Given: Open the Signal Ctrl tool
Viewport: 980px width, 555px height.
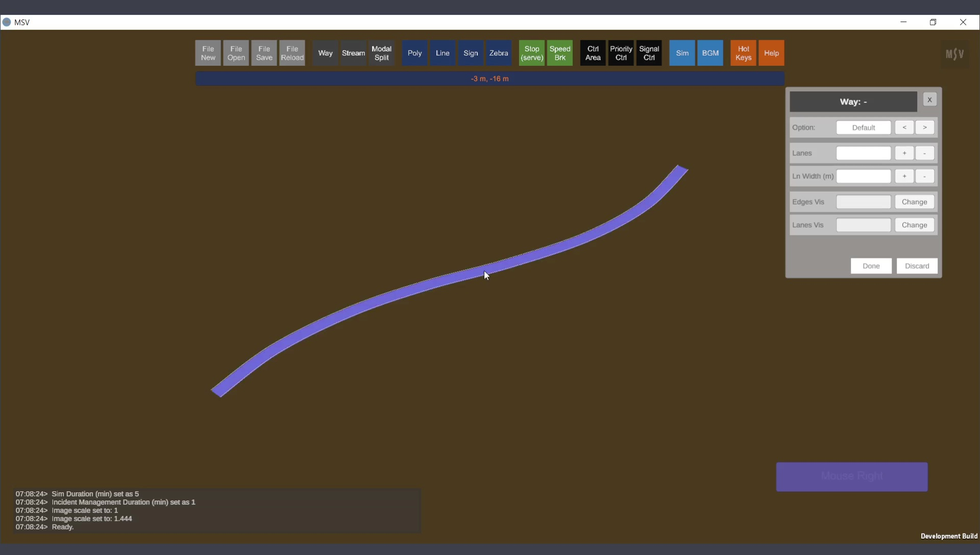Looking at the screenshot, I should tap(649, 53).
